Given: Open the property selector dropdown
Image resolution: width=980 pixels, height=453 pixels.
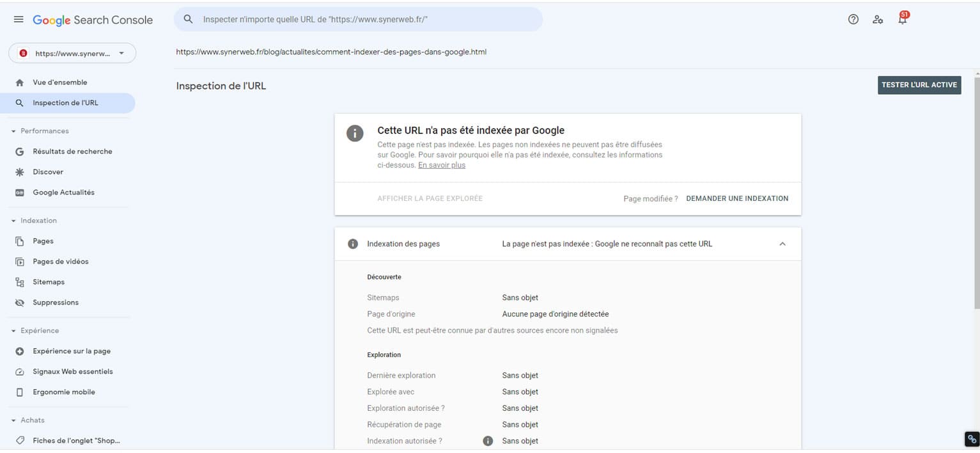Looking at the screenshot, I should [x=72, y=54].
